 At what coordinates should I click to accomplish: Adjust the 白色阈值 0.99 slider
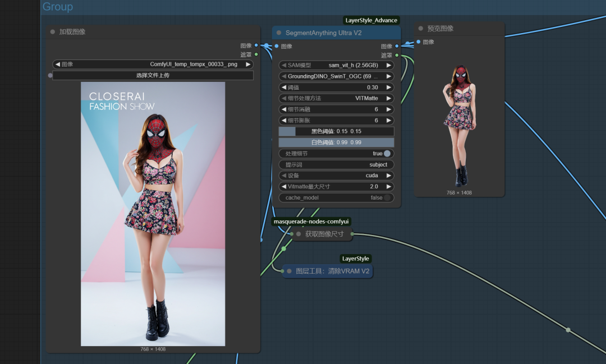tap(336, 142)
